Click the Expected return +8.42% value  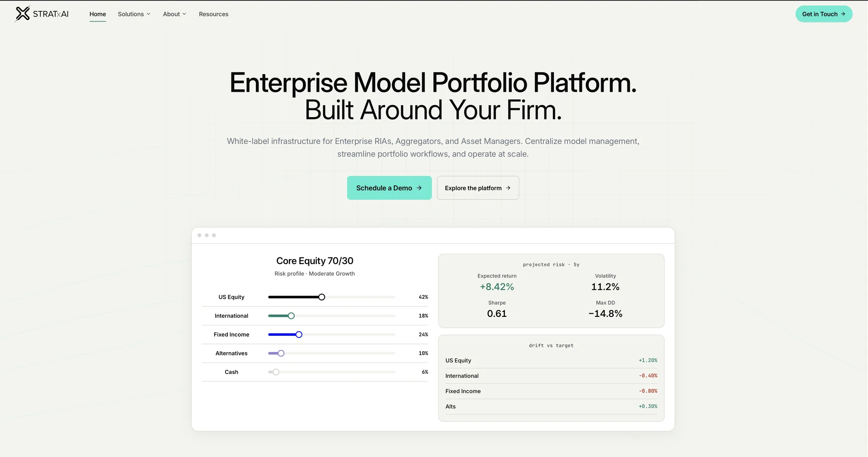tap(497, 287)
